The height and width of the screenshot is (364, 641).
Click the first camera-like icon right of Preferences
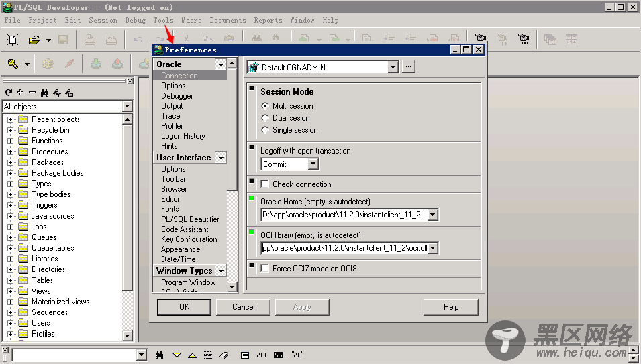tap(481, 39)
